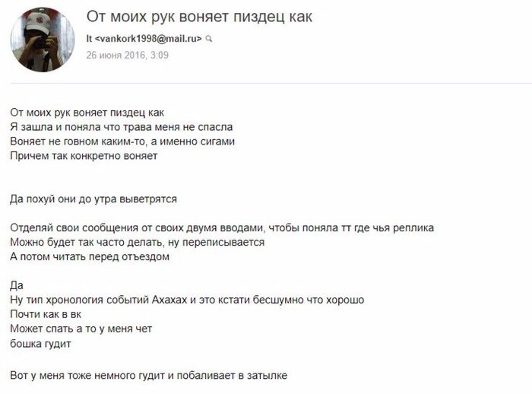Click the magnifier icon beside sender address

click(x=209, y=39)
